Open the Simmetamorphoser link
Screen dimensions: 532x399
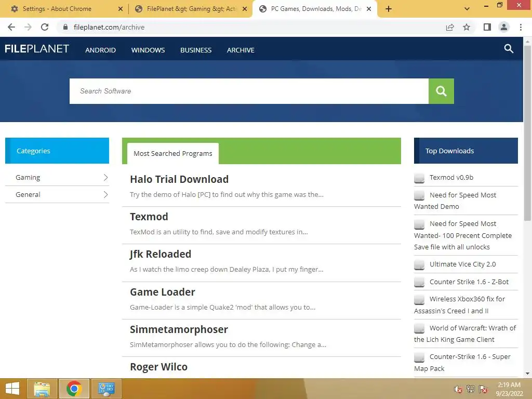click(179, 329)
